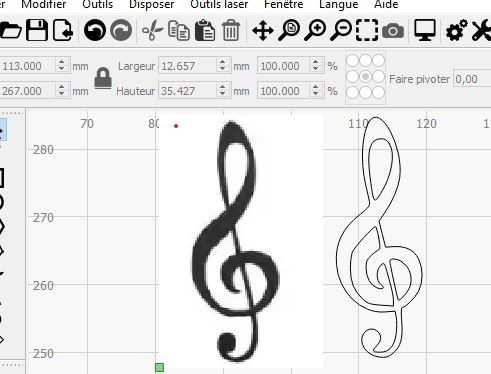Decrease Hauteur with the down arrow

(223, 95)
